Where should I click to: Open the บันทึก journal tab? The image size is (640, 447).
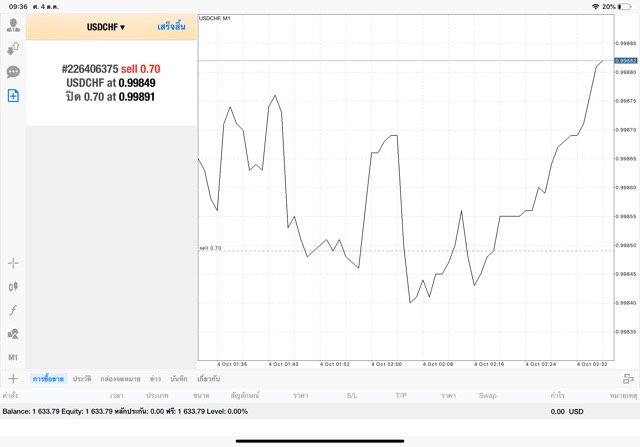tap(179, 379)
